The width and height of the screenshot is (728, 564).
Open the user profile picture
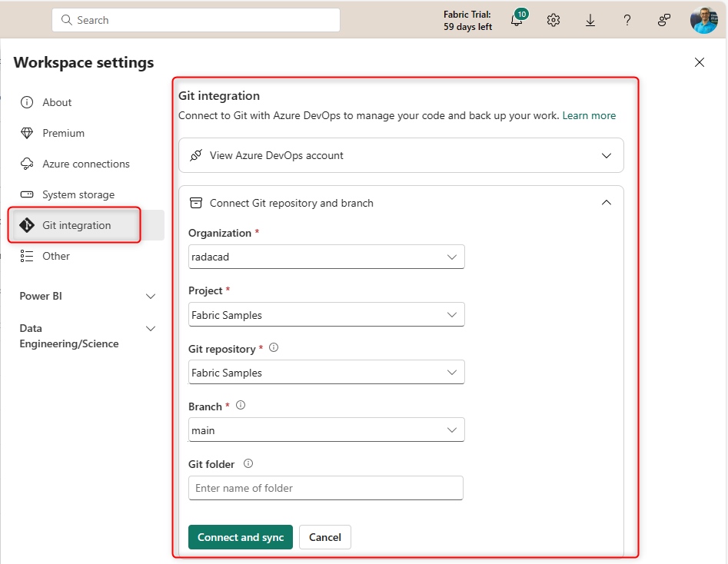point(703,21)
